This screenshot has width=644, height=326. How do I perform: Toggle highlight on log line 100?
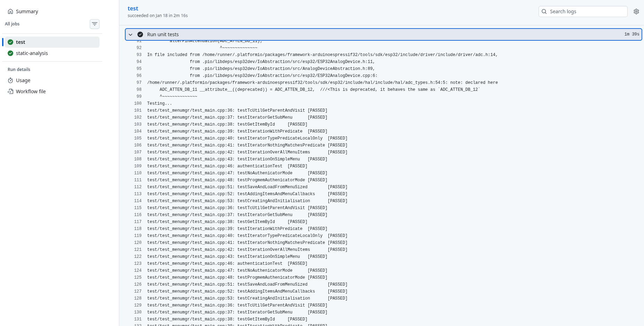click(138, 103)
